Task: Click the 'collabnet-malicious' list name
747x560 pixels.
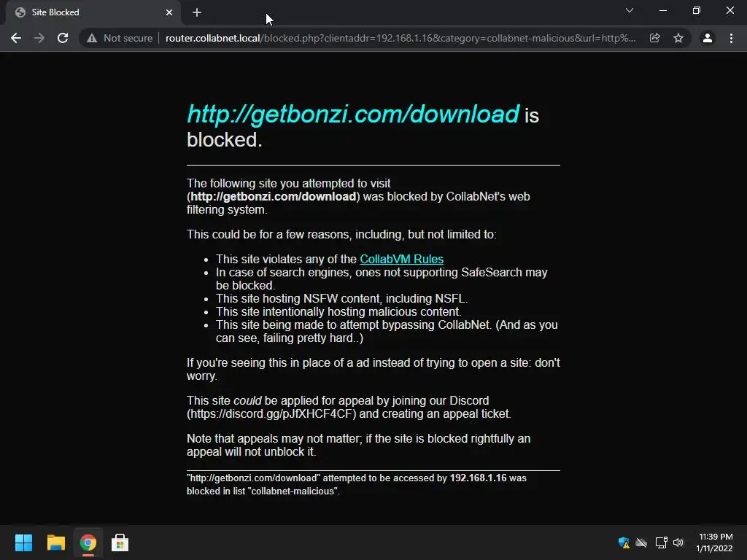Action: 293,491
